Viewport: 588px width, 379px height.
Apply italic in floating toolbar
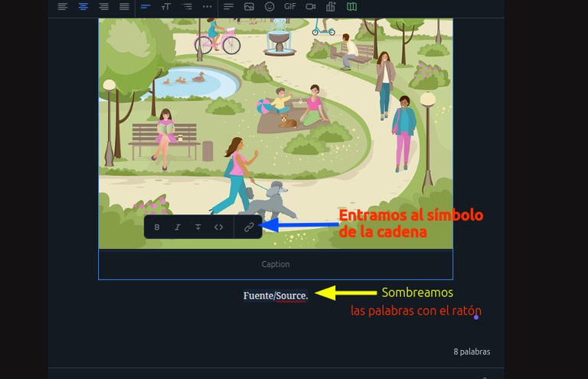(x=178, y=227)
